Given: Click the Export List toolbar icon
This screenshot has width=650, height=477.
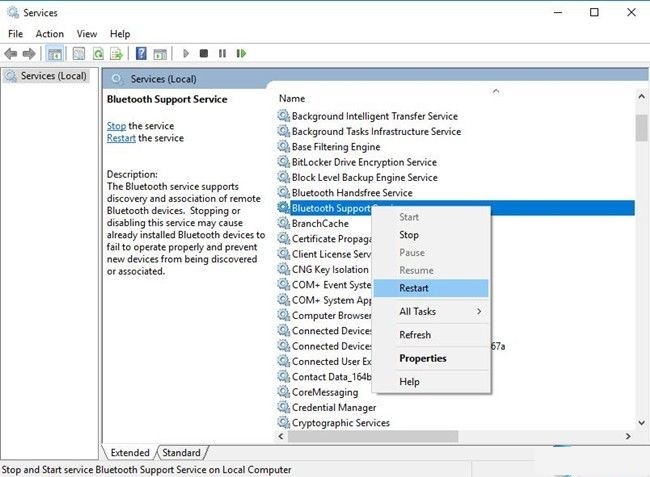Looking at the screenshot, I should pyautogui.click(x=118, y=53).
